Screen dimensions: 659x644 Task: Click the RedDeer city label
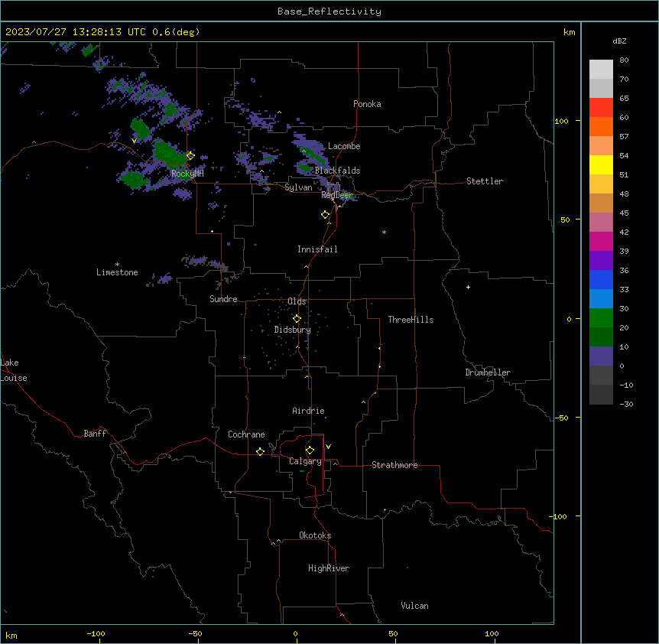[x=337, y=195]
